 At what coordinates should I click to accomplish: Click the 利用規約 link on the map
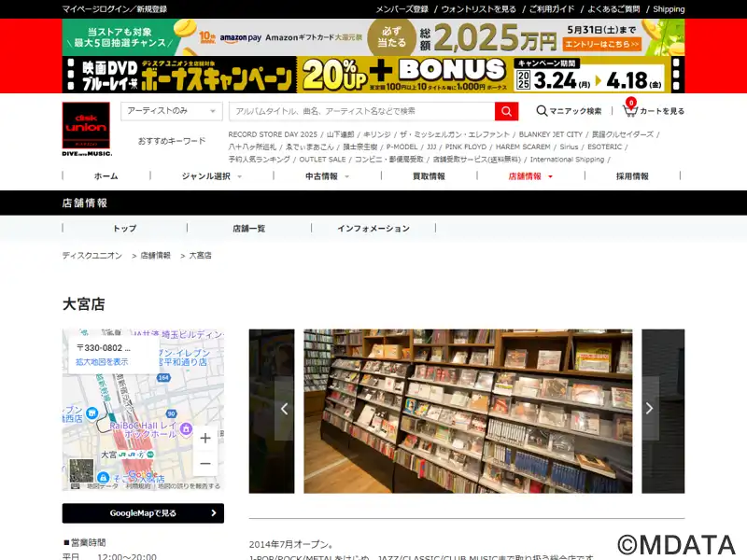(x=138, y=486)
